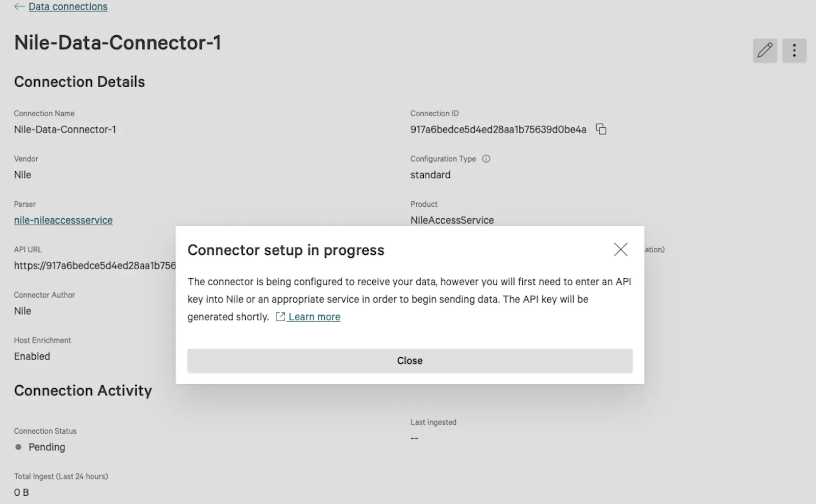816x504 pixels.
Task: Click the Host Enrichment Enabled value
Action: click(x=32, y=356)
